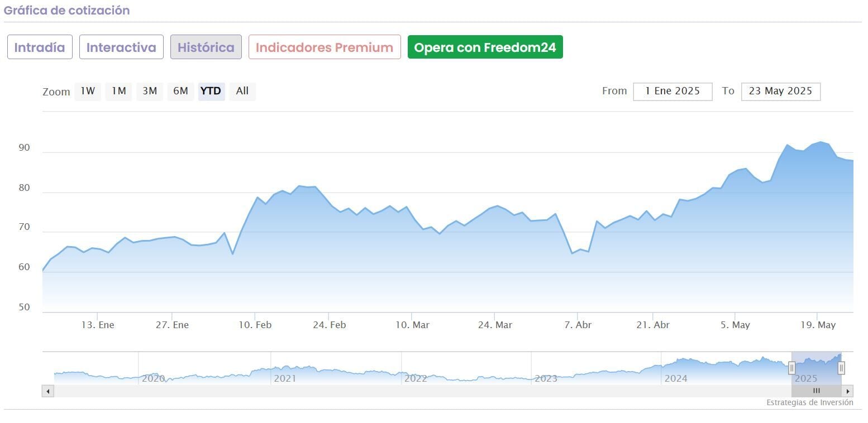This screenshot has height=423, width=868.
Task: Click the horizontal scrollbar thumb grip
Action: [x=816, y=391]
